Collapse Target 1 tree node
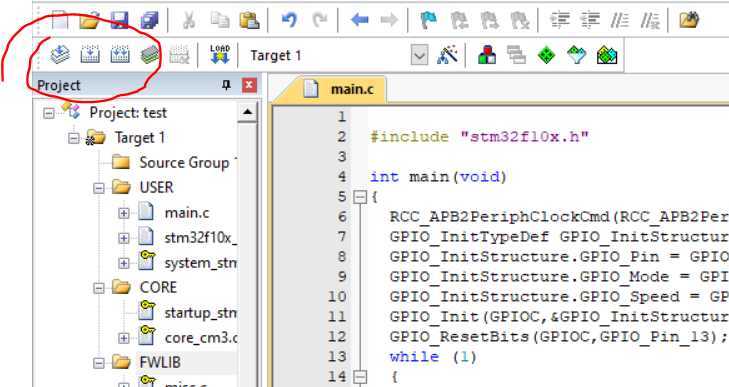The width and height of the screenshot is (729, 387). pos(74,138)
